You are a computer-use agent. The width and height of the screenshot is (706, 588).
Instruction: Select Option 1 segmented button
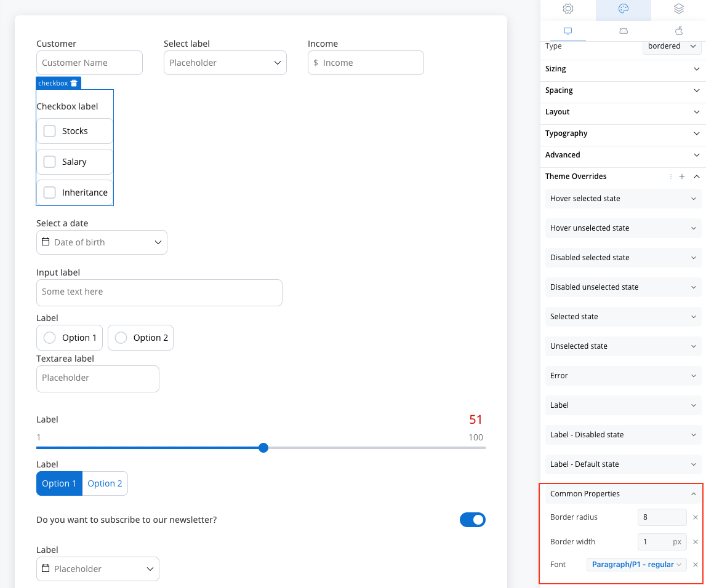point(59,483)
